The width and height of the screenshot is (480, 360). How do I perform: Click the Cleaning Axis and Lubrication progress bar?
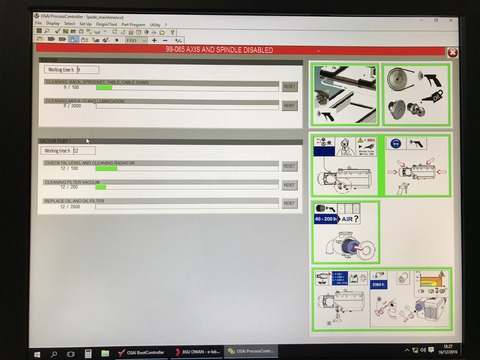point(187,106)
